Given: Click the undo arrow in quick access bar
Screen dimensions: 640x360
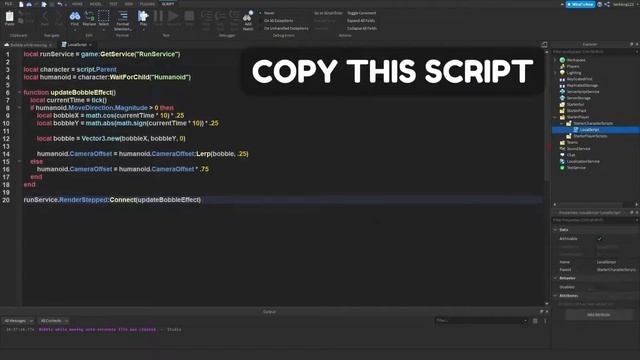Looking at the screenshot, I should [x=60, y=4].
